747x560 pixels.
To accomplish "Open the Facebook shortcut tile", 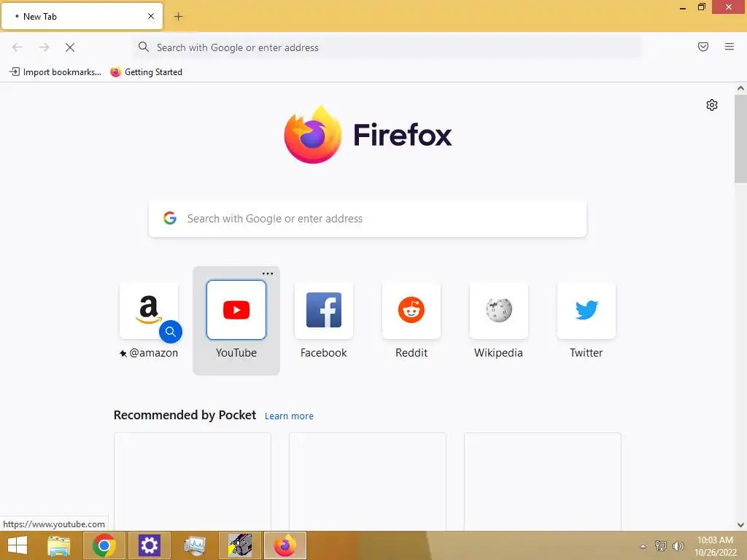I will (323, 310).
